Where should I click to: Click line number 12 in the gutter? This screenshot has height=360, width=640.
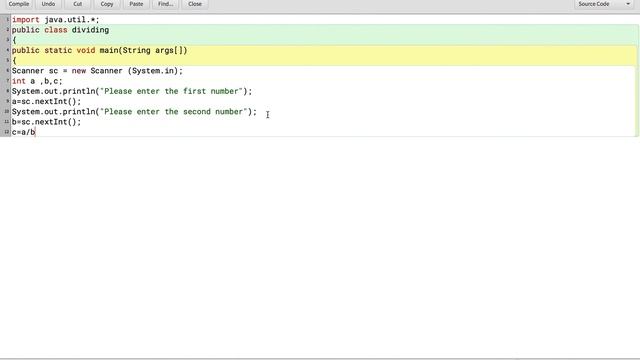tap(6, 131)
